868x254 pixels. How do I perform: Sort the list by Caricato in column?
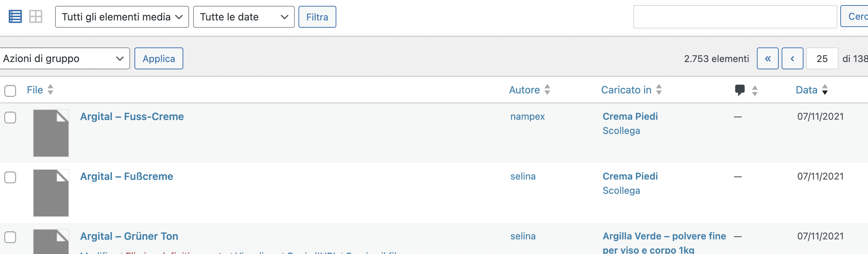click(626, 90)
